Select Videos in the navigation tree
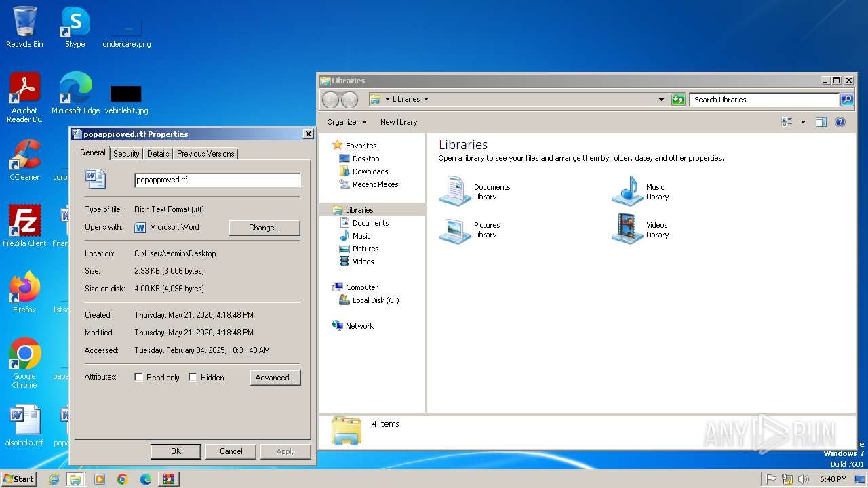The height and width of the screenshot is (488, 868). point(363,262)
